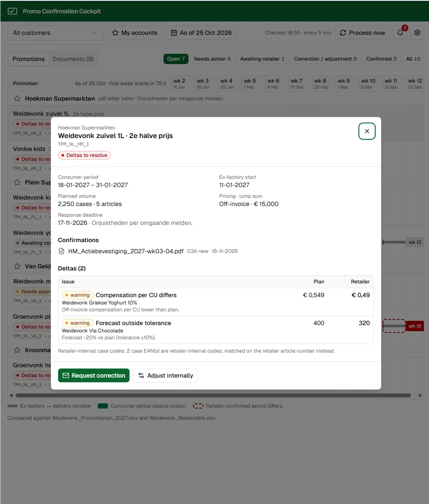Screen dimensions: 429x504
Task: Click the warning badge on Compensation per CU differs
Action: [x=77, y=295]
